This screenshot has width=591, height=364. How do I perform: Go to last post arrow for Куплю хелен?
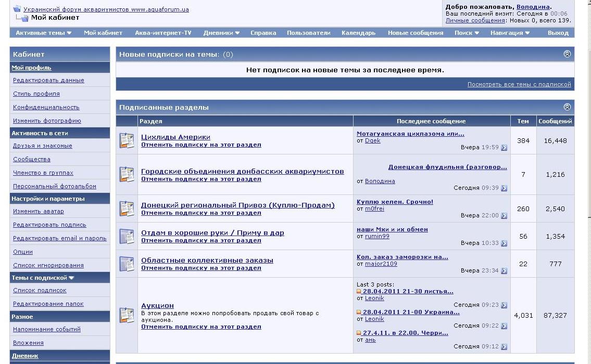(x=504, y=216)
